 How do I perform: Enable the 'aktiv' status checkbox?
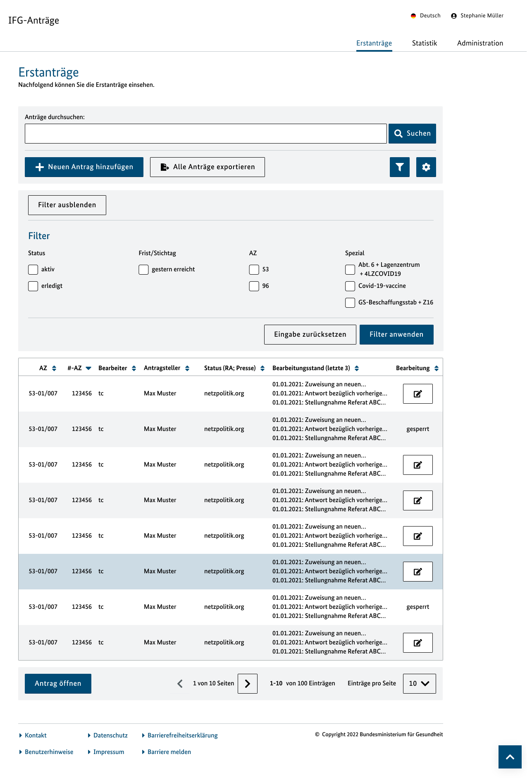pyautogui.click(x=33, y=270)
